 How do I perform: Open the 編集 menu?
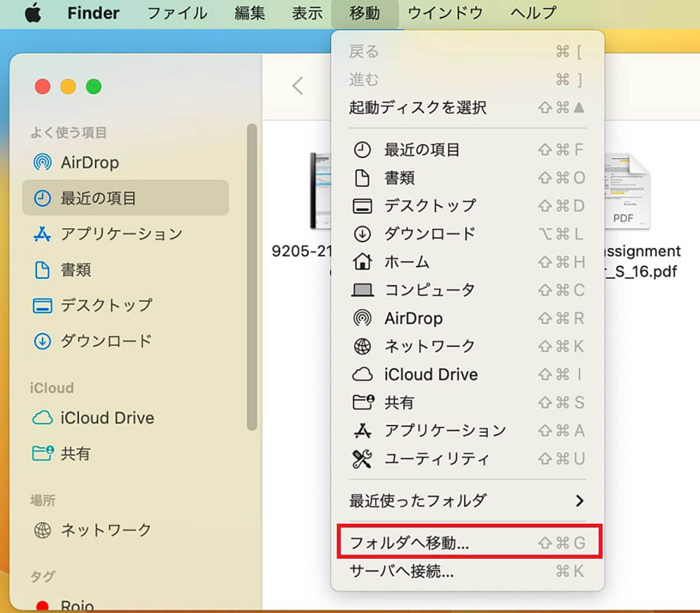pyautogui.click(x=250, y=13)
